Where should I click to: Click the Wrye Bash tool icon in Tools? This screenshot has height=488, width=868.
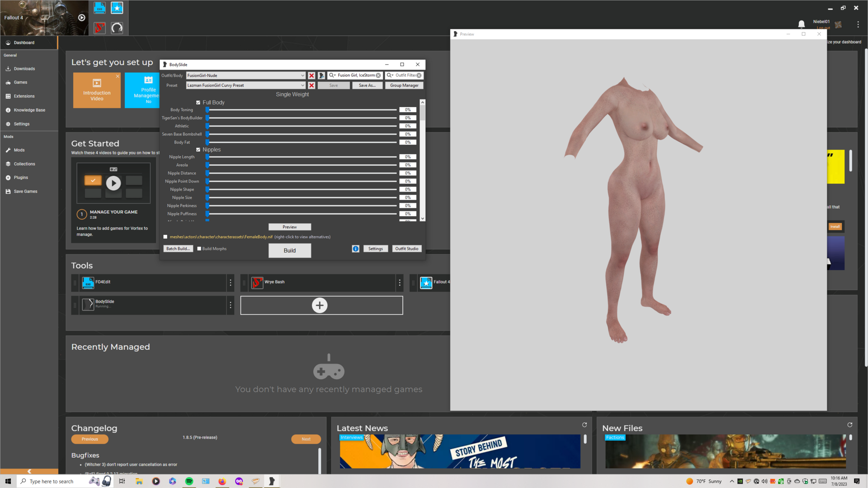[257, 283]
